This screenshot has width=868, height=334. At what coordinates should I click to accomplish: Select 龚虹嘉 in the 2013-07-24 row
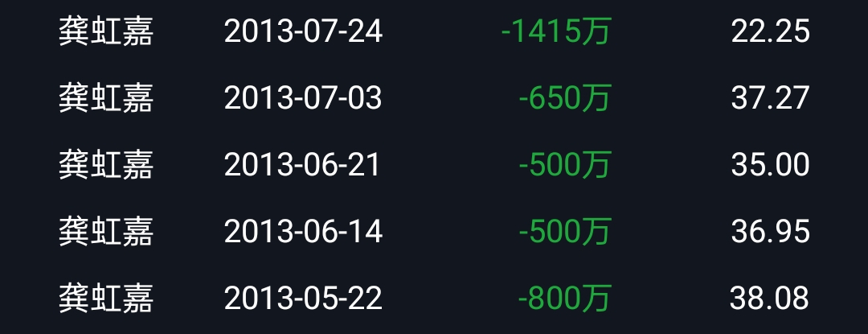106,31
